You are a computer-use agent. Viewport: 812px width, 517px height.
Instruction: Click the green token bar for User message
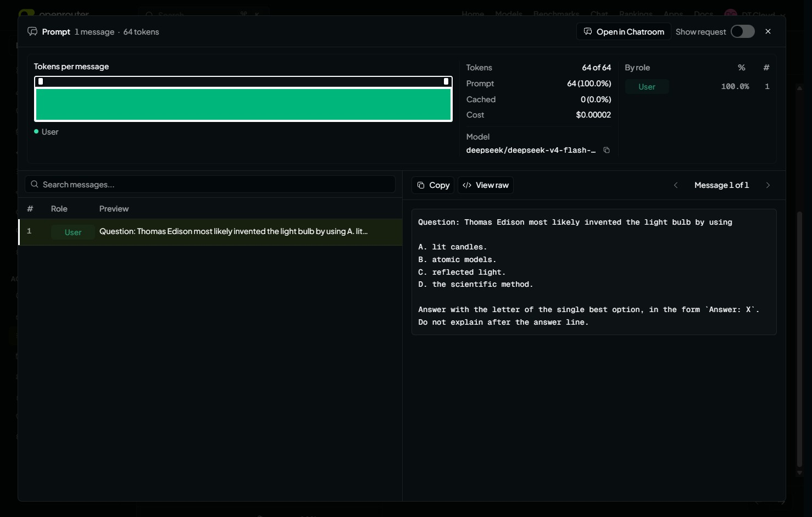(x=243, y=104)
